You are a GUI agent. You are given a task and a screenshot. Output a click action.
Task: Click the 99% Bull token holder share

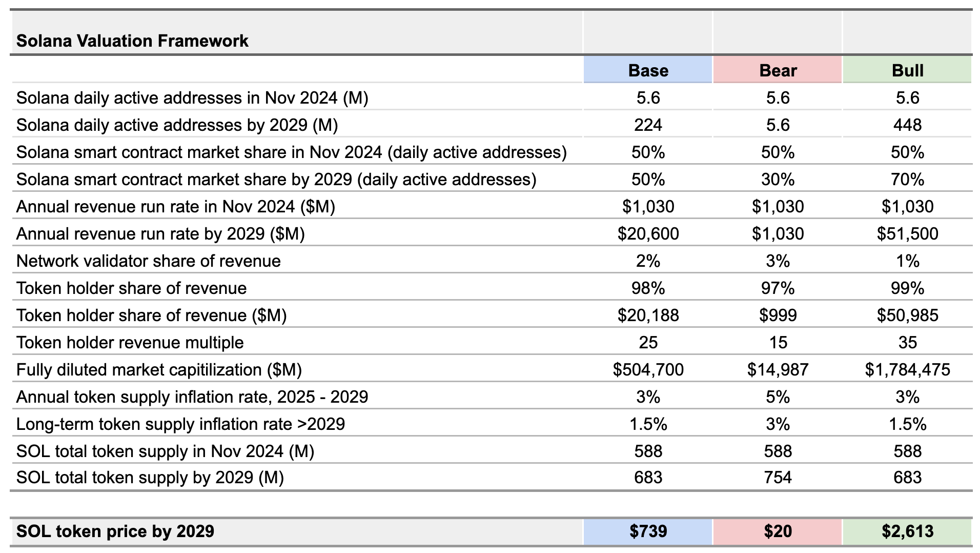tap(907, 288)
